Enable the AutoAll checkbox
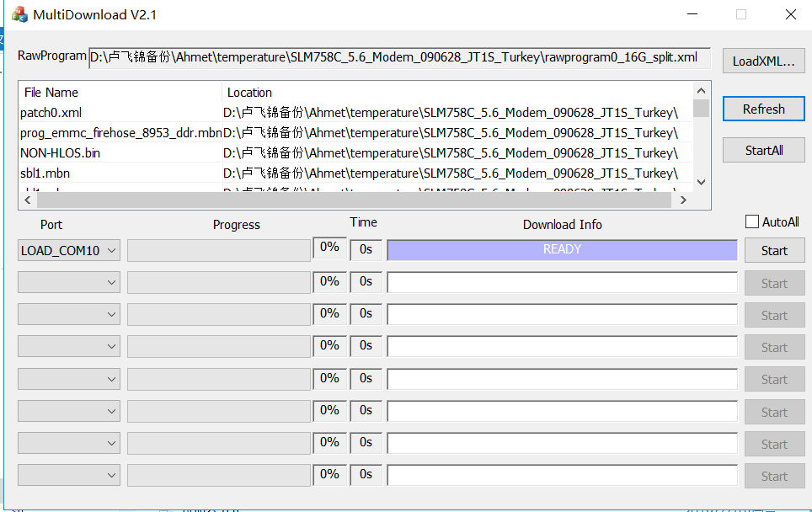Image resolution: width=812 pixels, height=512 pixels. pos(752,221)
